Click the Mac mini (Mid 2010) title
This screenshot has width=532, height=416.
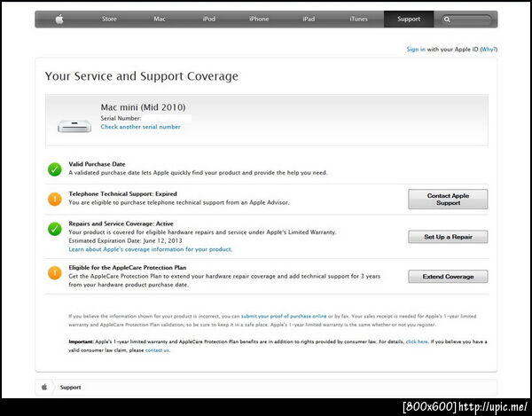tap(143, 107)
